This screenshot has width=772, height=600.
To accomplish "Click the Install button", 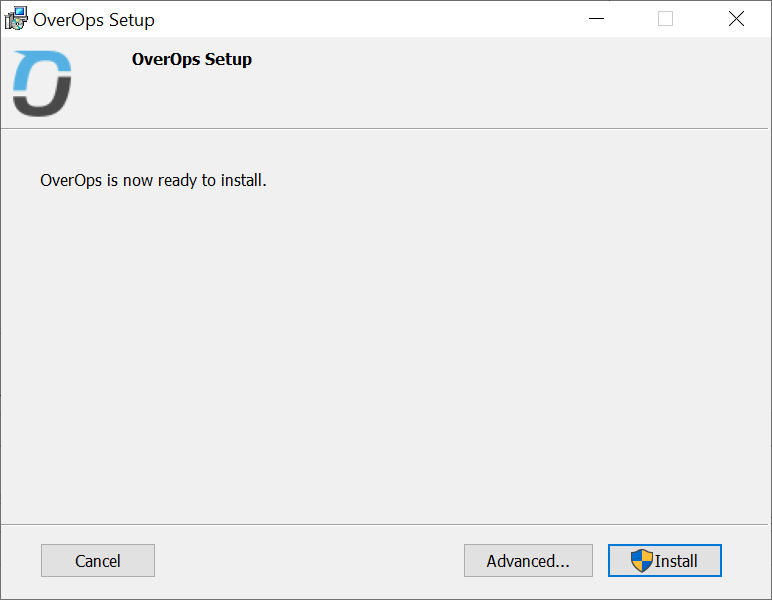I will (665, 560).
